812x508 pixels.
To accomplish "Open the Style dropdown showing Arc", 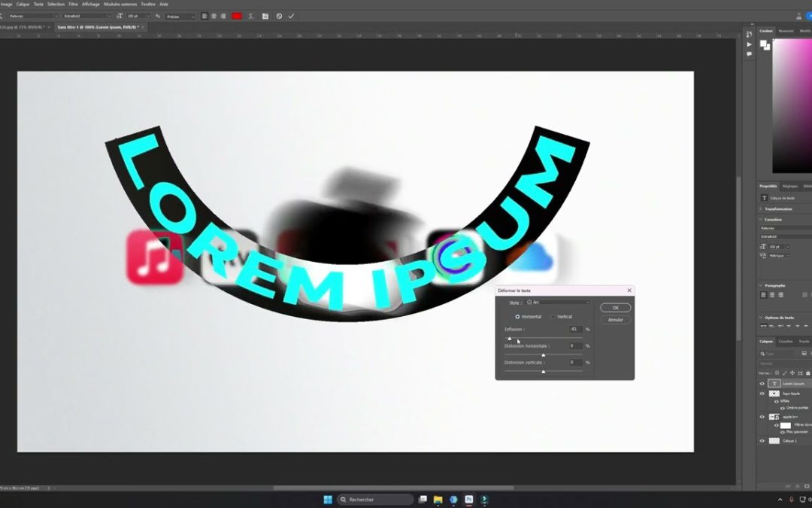I will coord(557,303).
